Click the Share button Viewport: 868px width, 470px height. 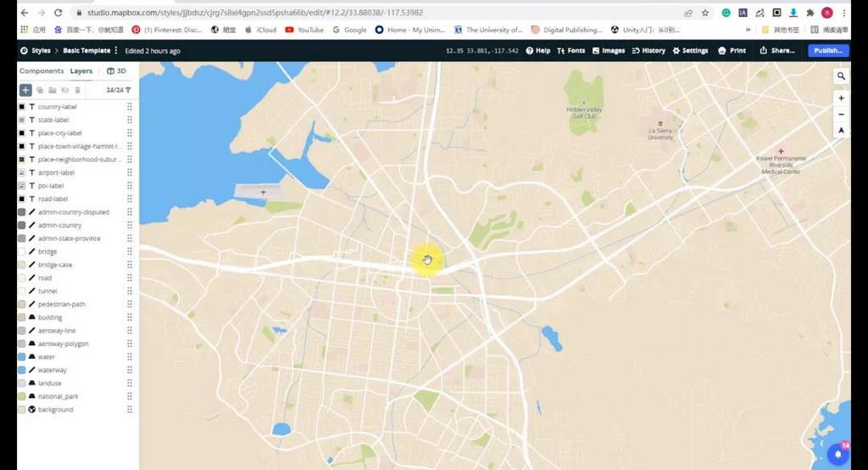(777, 51)
